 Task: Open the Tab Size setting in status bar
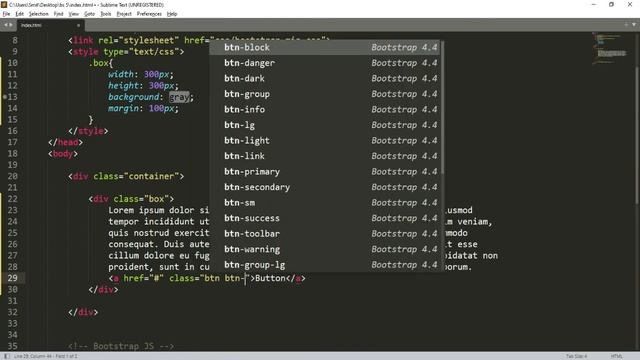click(576, 356)
